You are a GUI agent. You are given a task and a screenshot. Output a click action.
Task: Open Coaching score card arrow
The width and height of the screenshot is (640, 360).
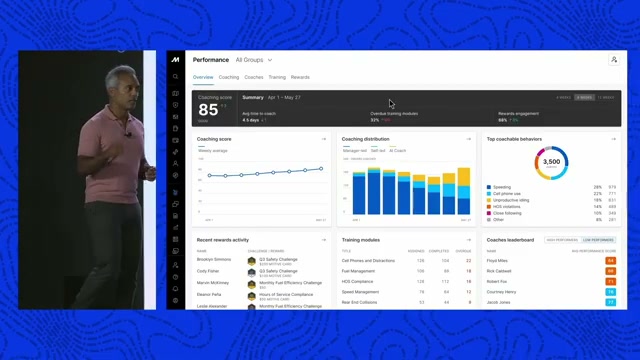324,139
